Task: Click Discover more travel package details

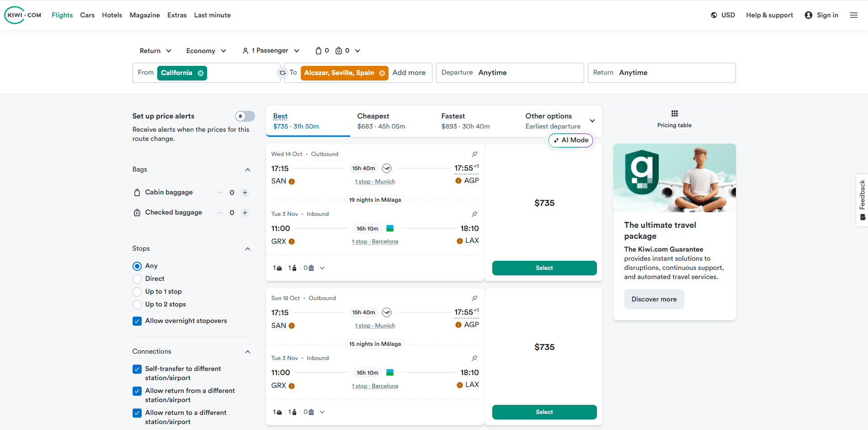Action: 654,299
